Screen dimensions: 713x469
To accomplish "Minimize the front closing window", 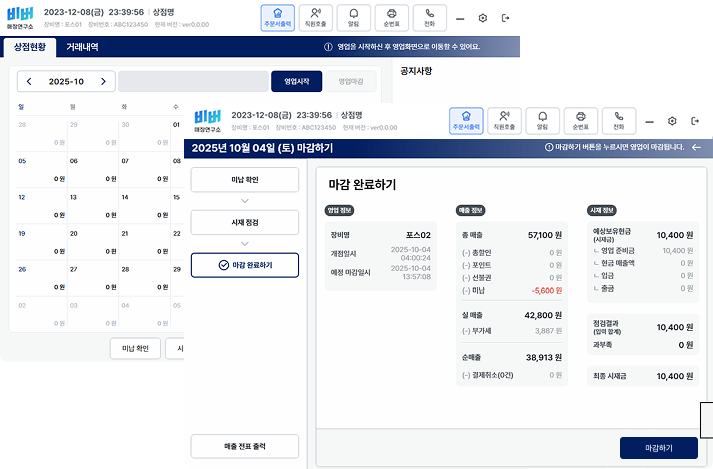I will [x=649, y=122].
